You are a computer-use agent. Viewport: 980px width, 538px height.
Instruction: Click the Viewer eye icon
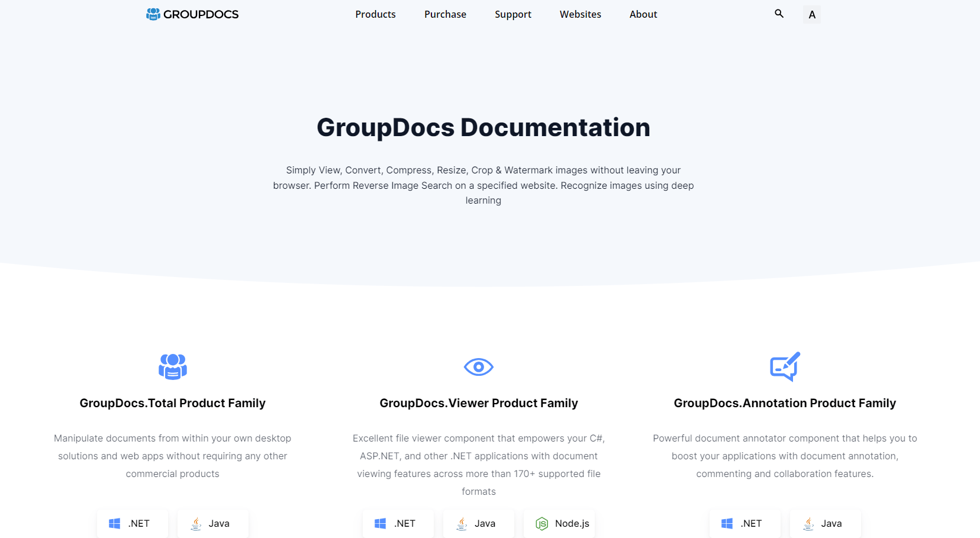(479, 367)
